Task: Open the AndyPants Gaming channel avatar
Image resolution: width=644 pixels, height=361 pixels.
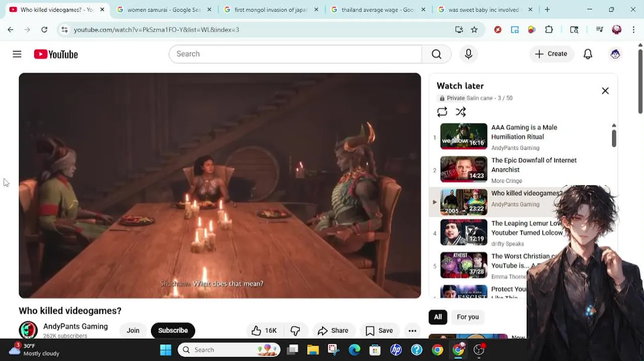Action: coord(28,330)
